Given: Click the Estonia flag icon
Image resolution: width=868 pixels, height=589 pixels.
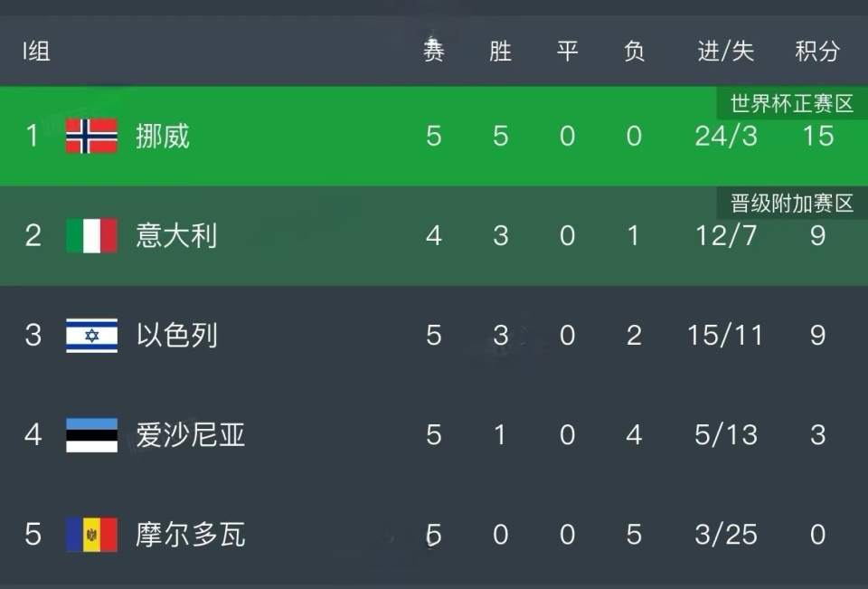Looking at the screenshot, I should [x=91, y=435].
